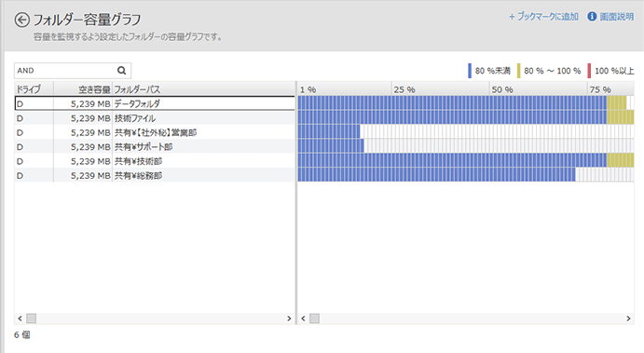Click the 共有¥技術部 capacity bar
The width and height of the screenshot is (644, 353).
pyautogui.click(x=466, y=160)
